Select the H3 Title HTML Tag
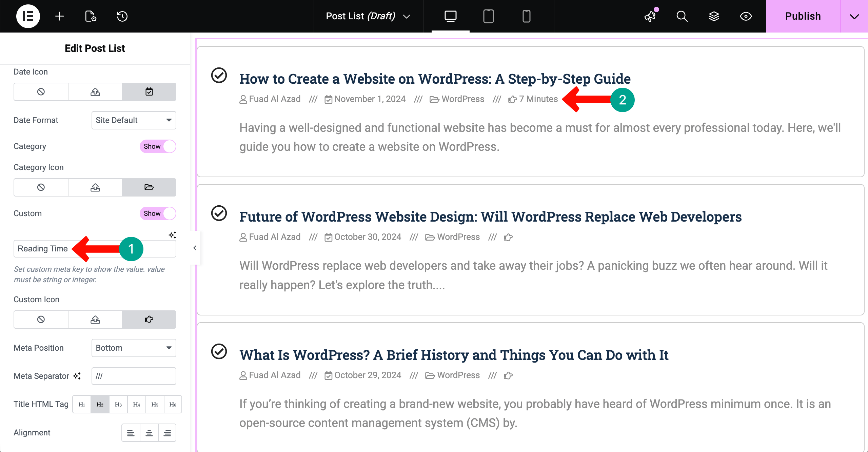 pyautogui.click(x=118, y=404)
